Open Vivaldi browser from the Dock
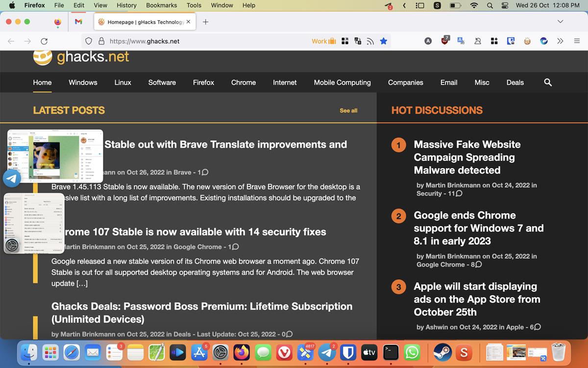 (x=284, y=352)
